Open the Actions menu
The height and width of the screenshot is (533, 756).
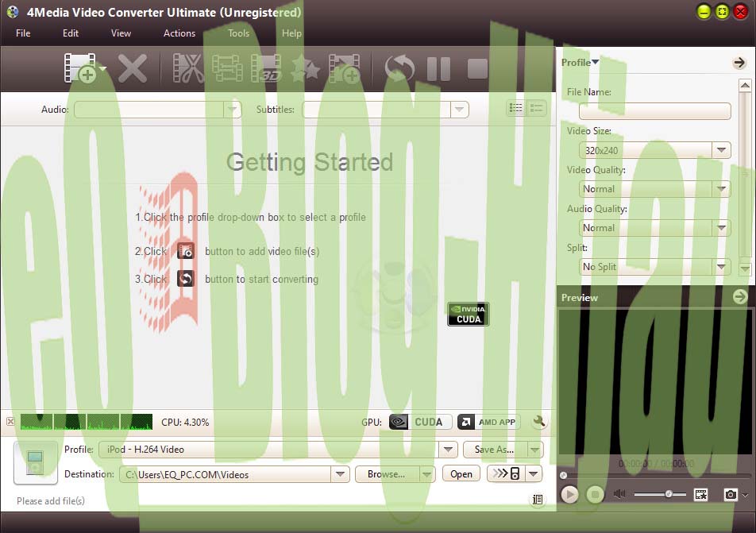tap(179, 33)
